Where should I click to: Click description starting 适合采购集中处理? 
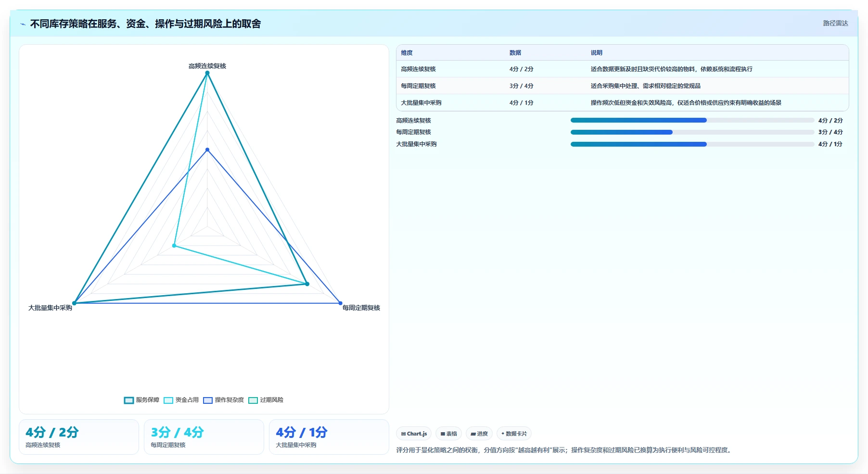[x=646, y=86]
